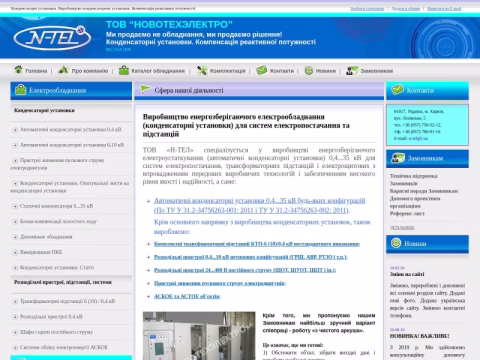480x360 pixels.
Task: Click ДЕТАЛЬНІШЕ link under Замовникам
Action: 402,228
